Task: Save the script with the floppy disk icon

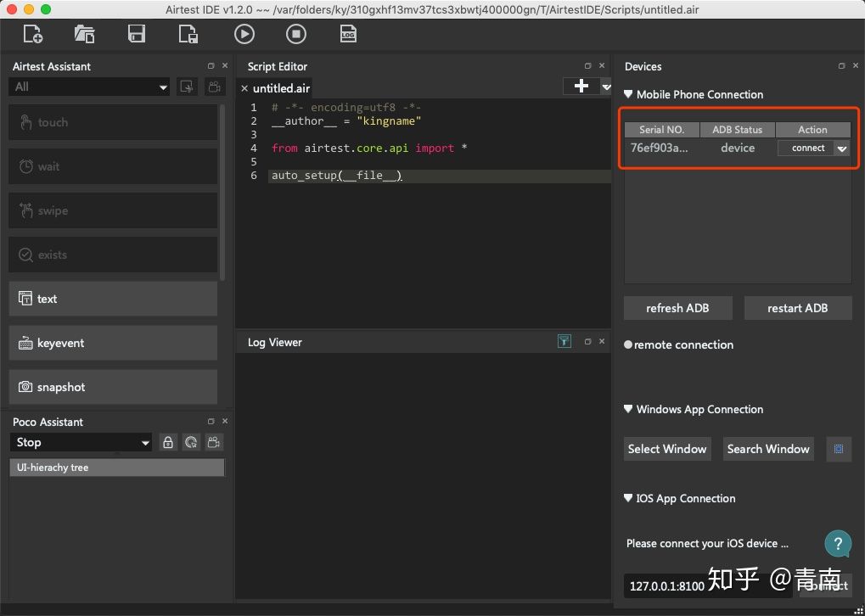Action: pyautogui.click(x=136, y=34)
